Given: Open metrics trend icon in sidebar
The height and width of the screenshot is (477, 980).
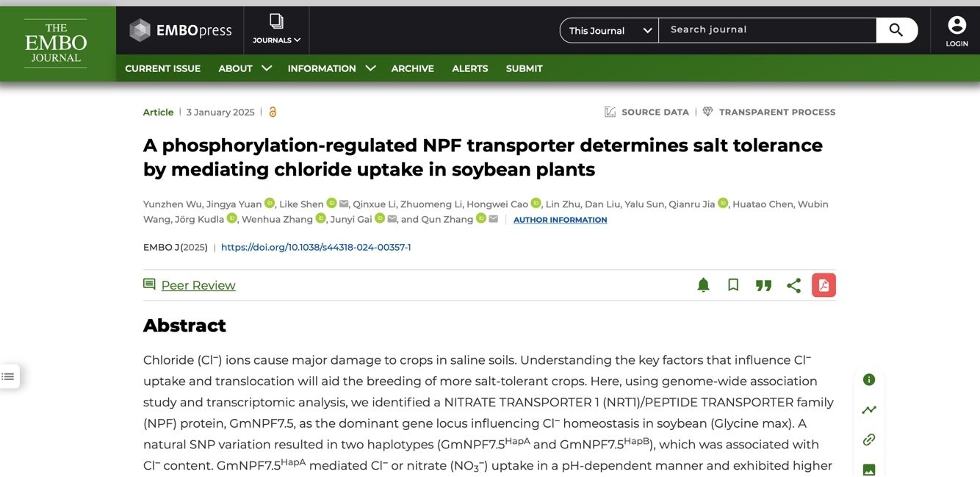Looking at the screenshot, I should click(x=869, y=410).
